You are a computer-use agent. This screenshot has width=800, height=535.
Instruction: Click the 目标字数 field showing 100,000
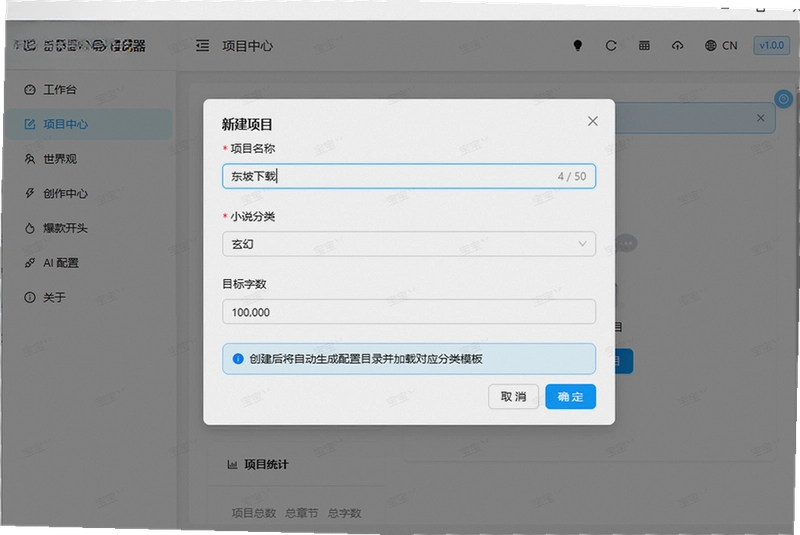tap(409, 312)
